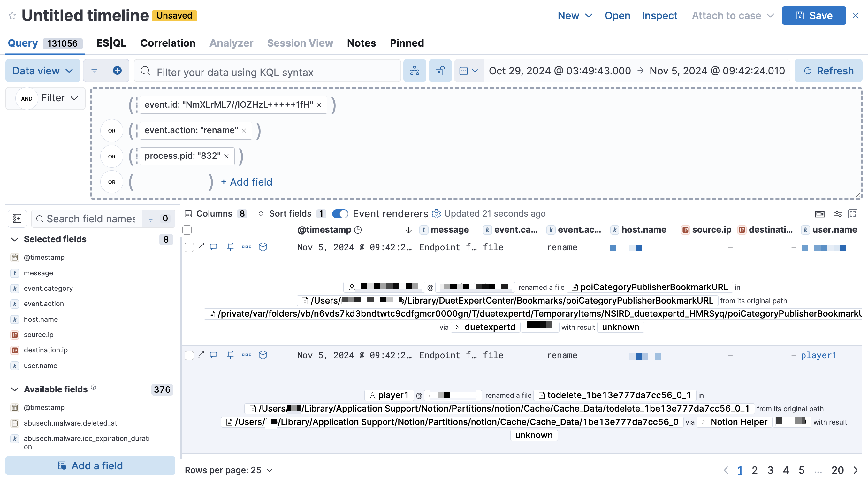The width and height of the screenshot is (868, 478).
Task: Click the unlocked date-range lock icon
Action: [x=440, y=70]
